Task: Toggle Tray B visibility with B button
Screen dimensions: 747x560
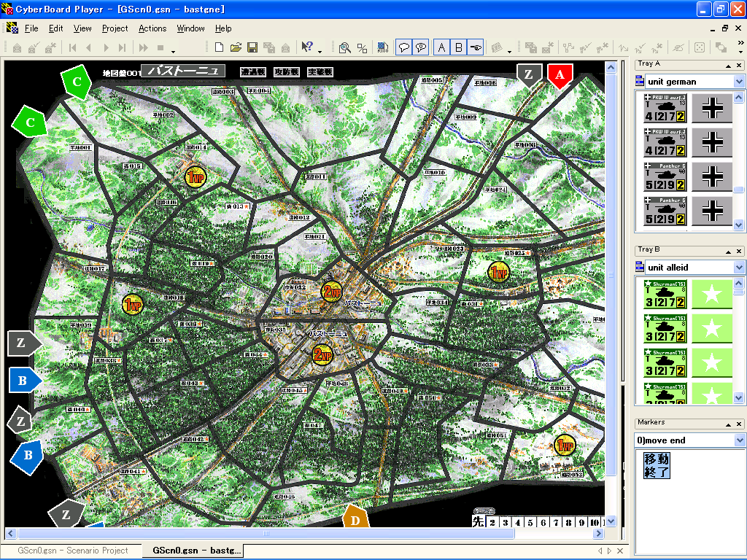Action: [x=458, y=47]
